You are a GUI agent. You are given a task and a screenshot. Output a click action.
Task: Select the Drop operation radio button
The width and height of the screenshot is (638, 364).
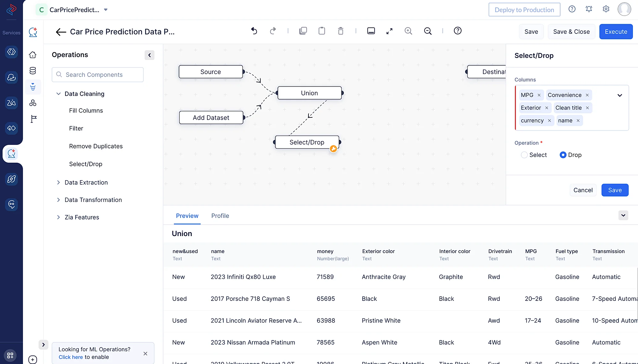(x=563, y=155)
